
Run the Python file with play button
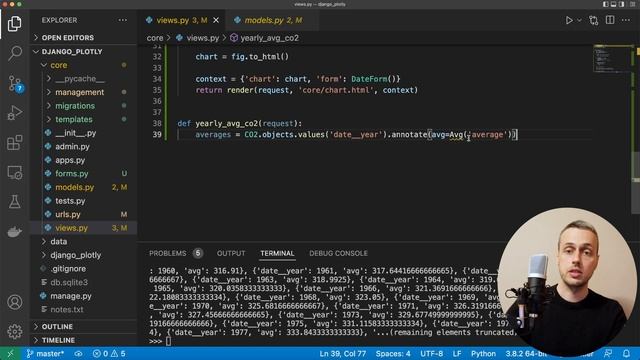click(569, 20)
